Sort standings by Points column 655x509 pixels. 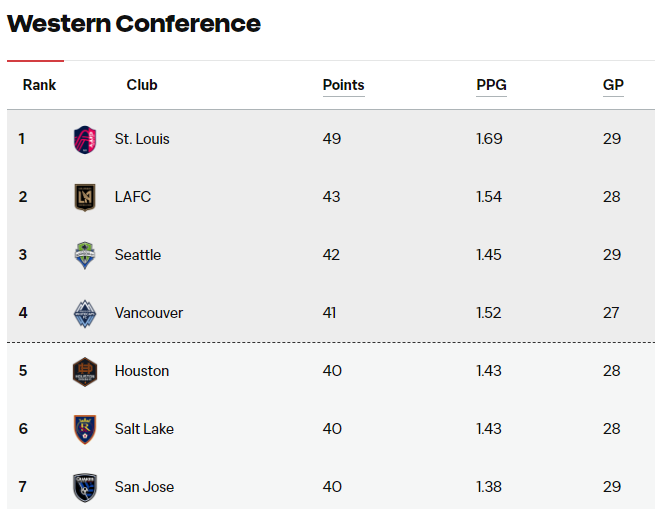click(343, 85)
